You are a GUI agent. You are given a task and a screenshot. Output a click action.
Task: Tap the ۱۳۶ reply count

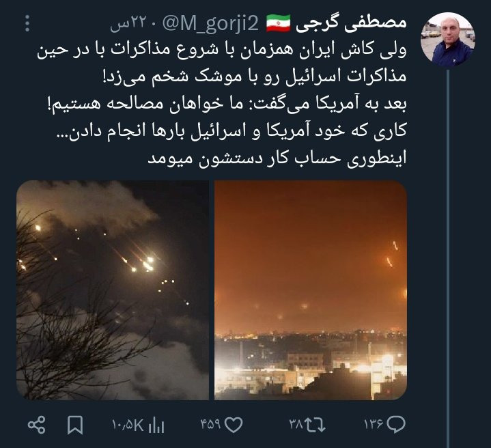[x=374, y=425]
